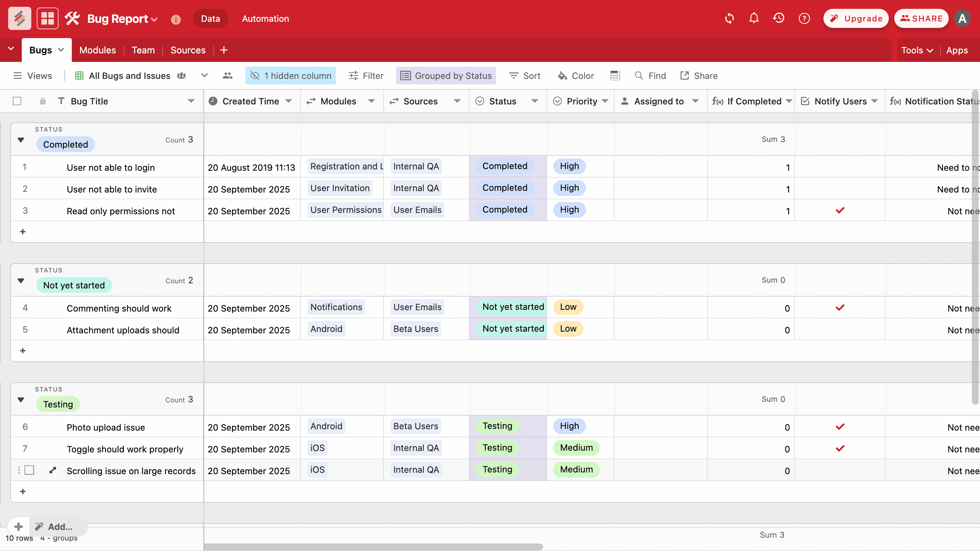980x551 pixels.
Task: Open the notifications bell
Action: (x=754, y=18)
